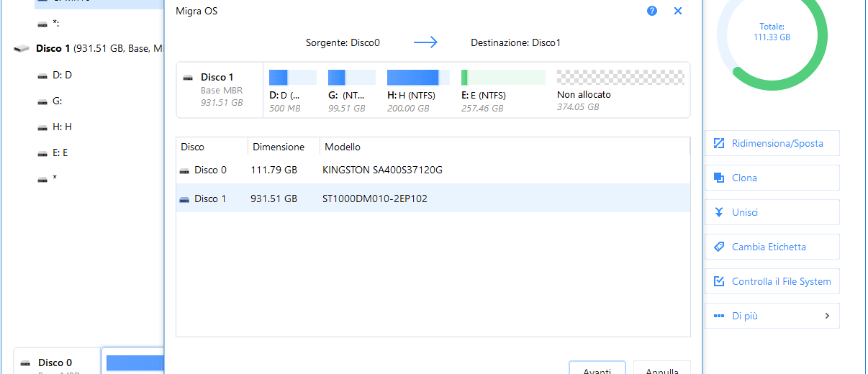Viewport: 868px width, 374px height.
Task: Click Controlla il File System button
Action: (772, 281)
